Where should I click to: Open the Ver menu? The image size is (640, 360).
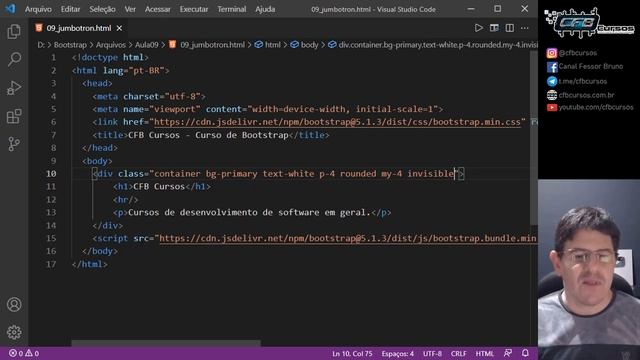click(x=130, y=9)
